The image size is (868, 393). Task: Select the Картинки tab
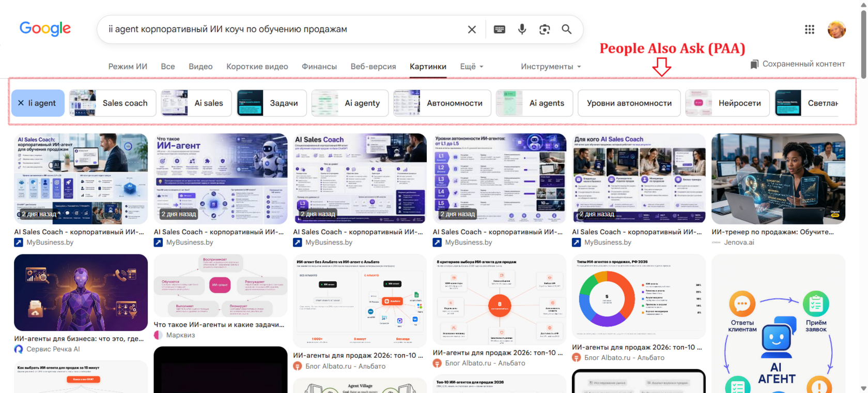pyautogui.click(x=428, y=67)
